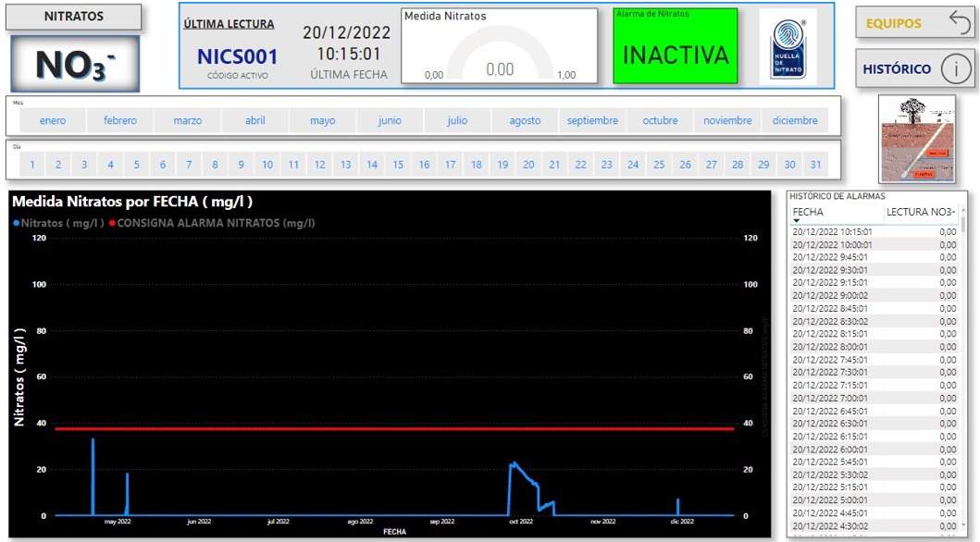980x542 pixels.
Task: Toggle Nitratos (mg/l) legend entry
Action: tap(58, 223)
